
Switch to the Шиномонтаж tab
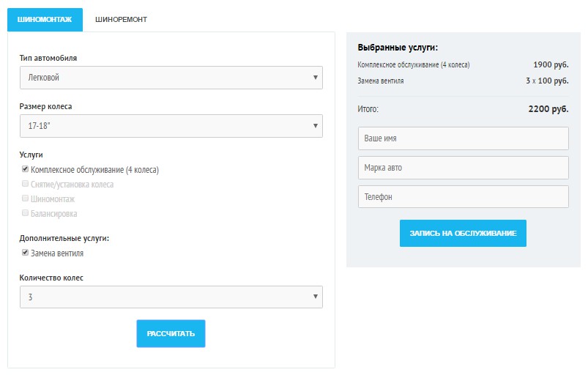[x=44, y=20]
